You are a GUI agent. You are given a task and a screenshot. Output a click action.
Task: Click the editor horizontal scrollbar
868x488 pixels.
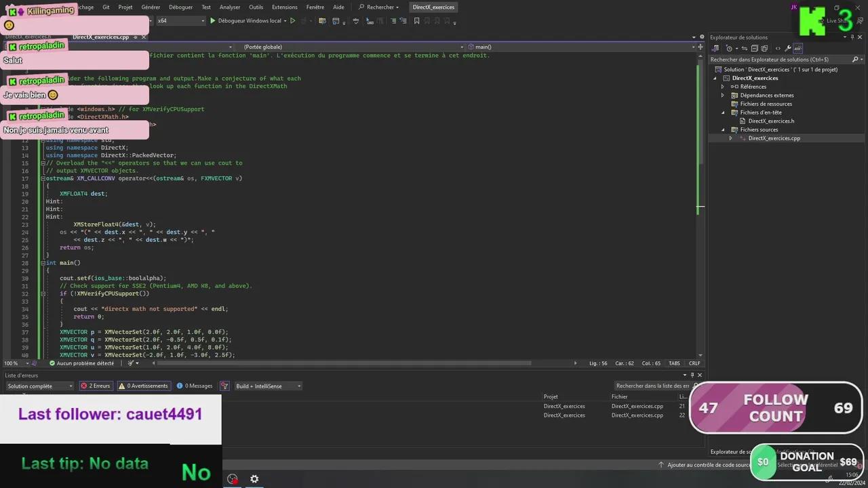pyautogui.click(x=339, y=363)
